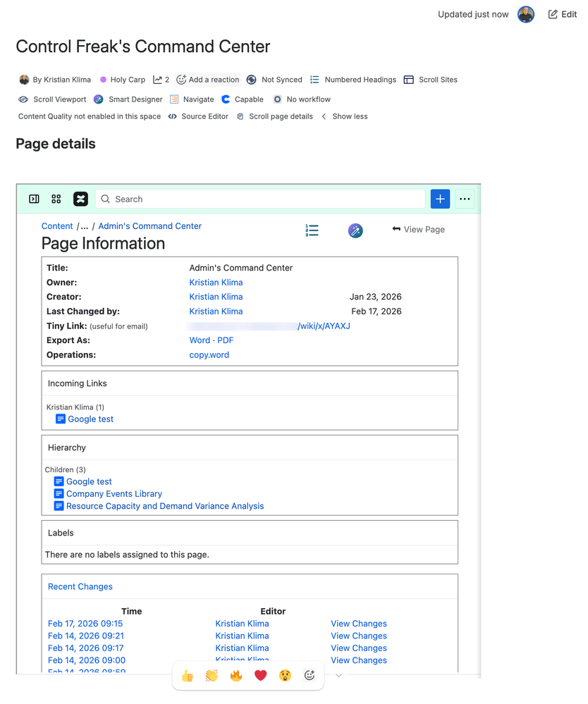Click the purple magic wand icon
The height and width of the screenshot is (704, 588).
[x=355, y=230]
